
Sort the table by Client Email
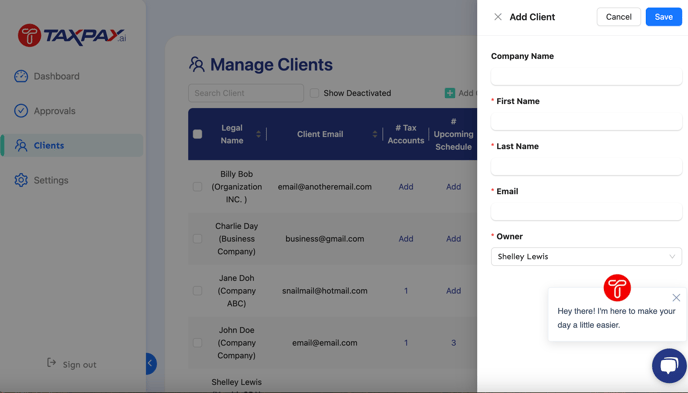(375, 134)
